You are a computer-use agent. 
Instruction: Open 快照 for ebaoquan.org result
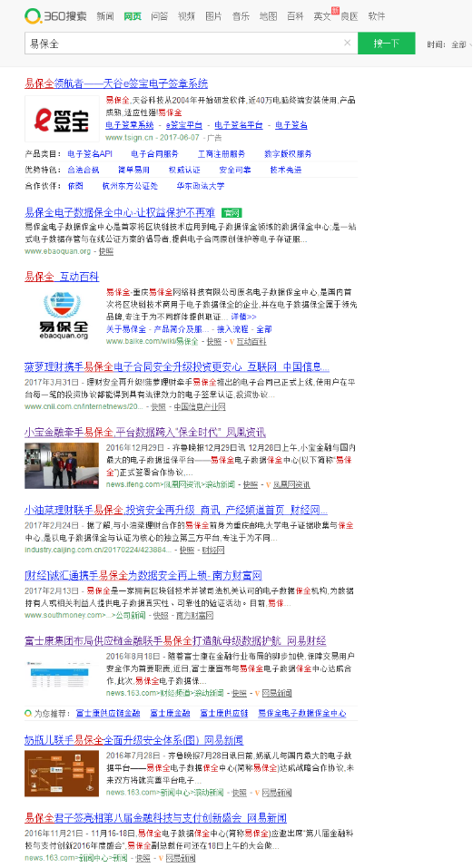pos(106,251)
